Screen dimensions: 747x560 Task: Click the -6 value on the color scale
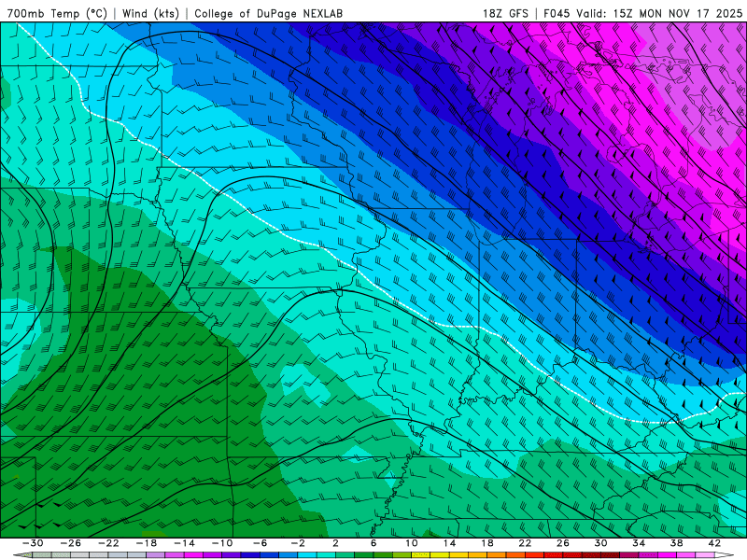pos(261,543)
